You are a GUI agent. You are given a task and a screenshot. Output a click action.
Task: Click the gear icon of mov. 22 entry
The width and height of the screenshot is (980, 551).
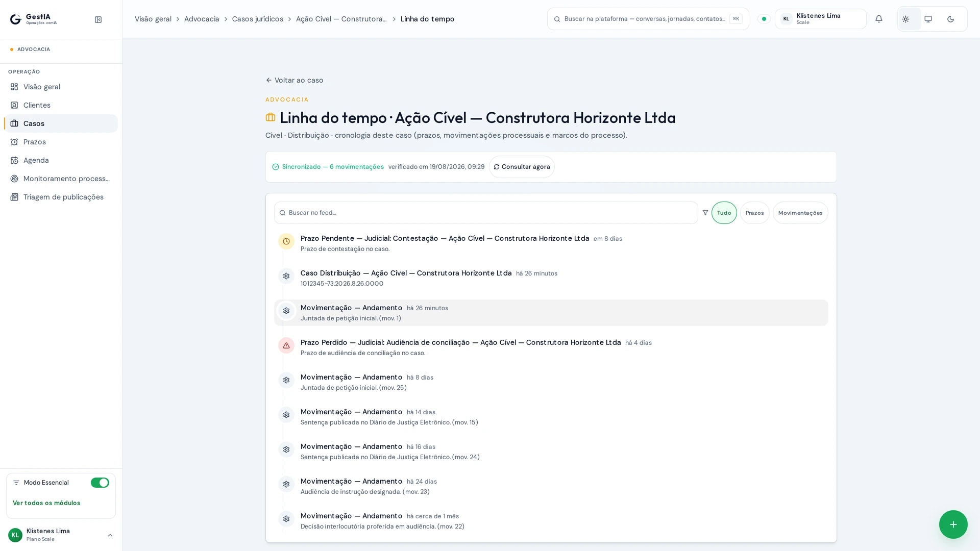pyautogui.click(x=286, y=519)
